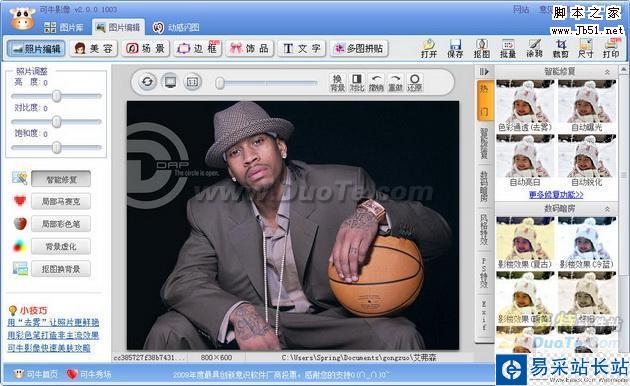Click the cow mascot logo

pos(22,18)
